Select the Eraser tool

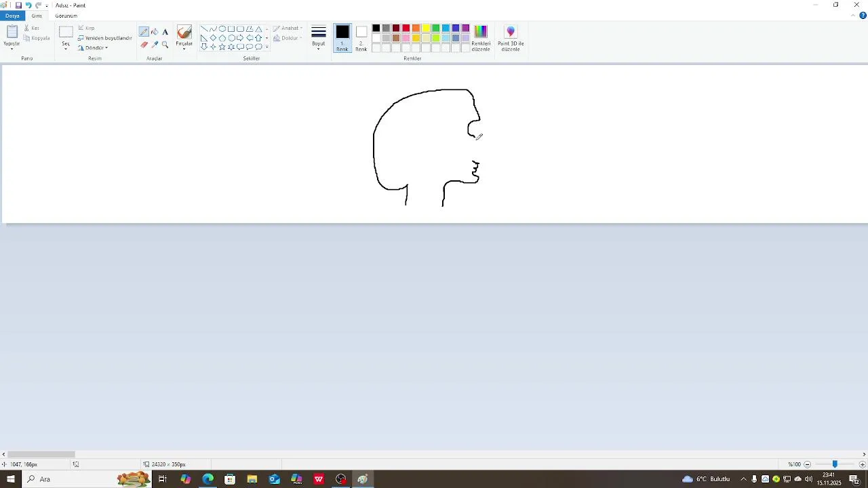tap(144, 45)
